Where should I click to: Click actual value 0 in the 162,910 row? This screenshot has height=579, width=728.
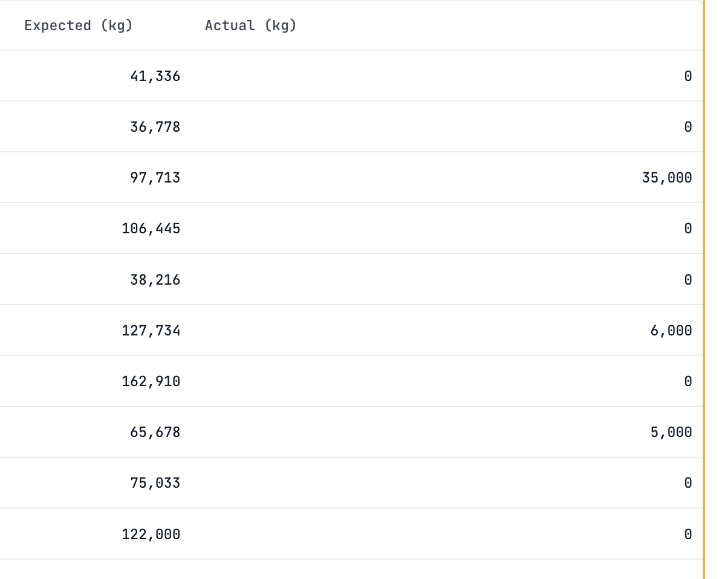(x=687, y=381)
